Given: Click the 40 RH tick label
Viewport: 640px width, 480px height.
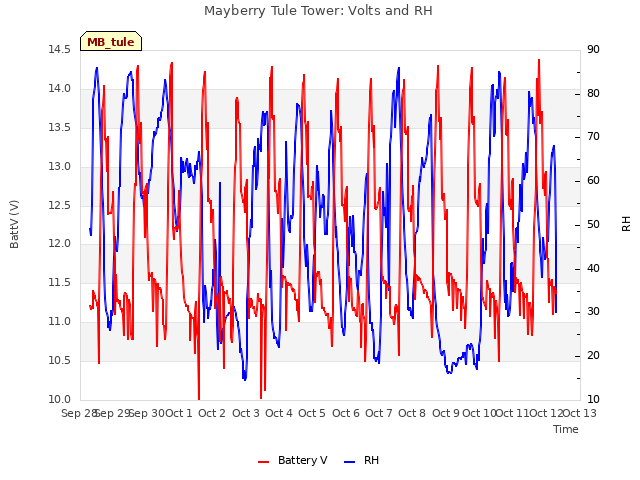Looking at the screenshot, I should (x=593, y=269).
